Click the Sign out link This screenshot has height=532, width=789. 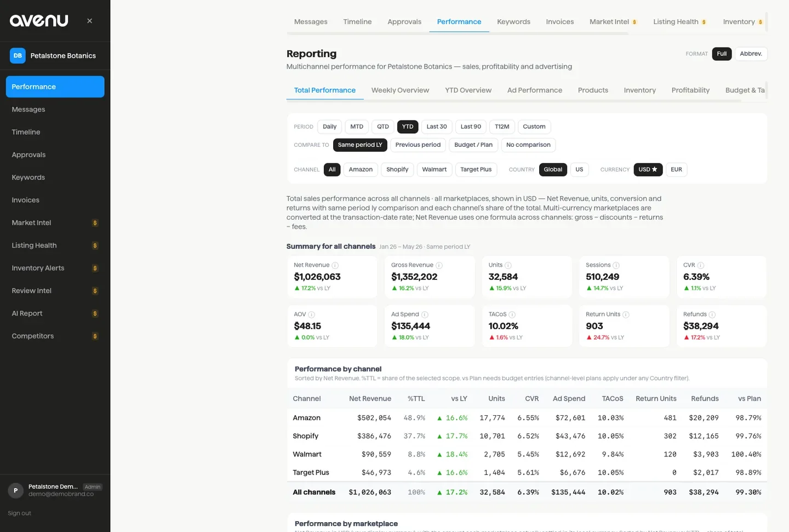click(x=19, y=513)
